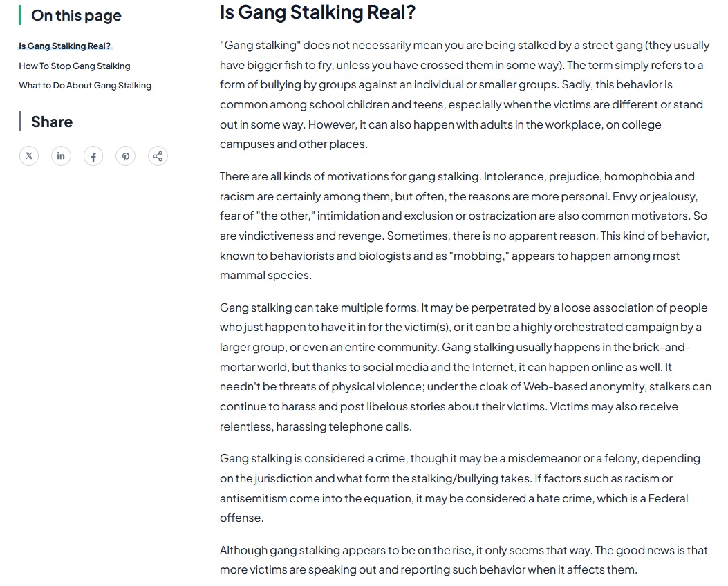Image resolution: width=728 pixels, height=586 pixels.
Task: Click the paragraph starting 'Although gang stalking appears'
Action: [465, 560]
